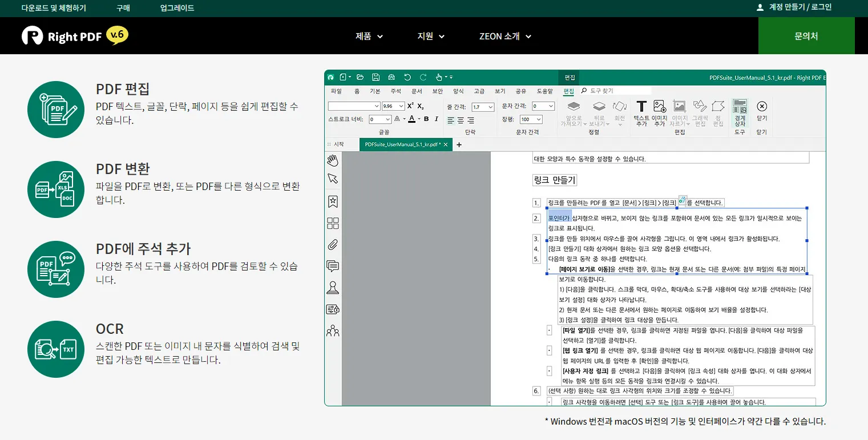Click the 이미지 자르기 crop image tool
The height and width of the screenshot is (440, 868).
pyautogui.click(x=680, y=114)
